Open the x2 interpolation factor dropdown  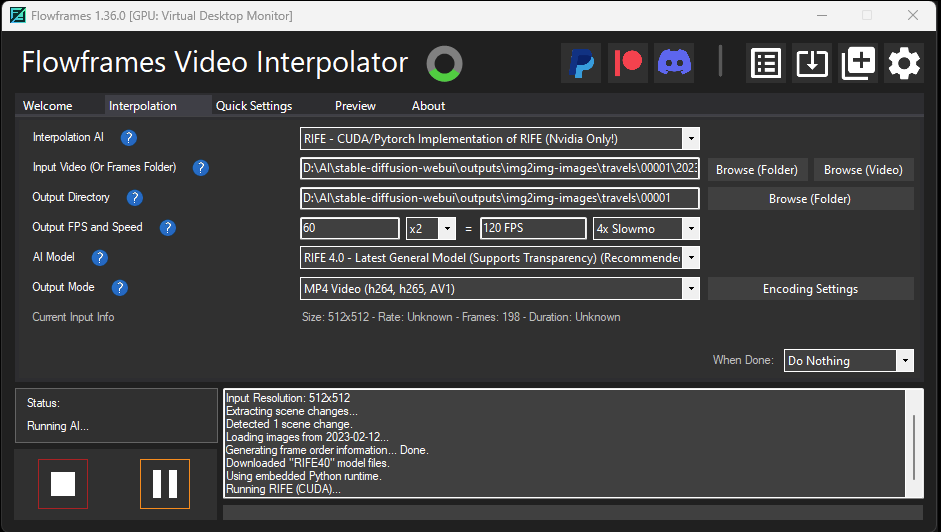coord(446,229)
